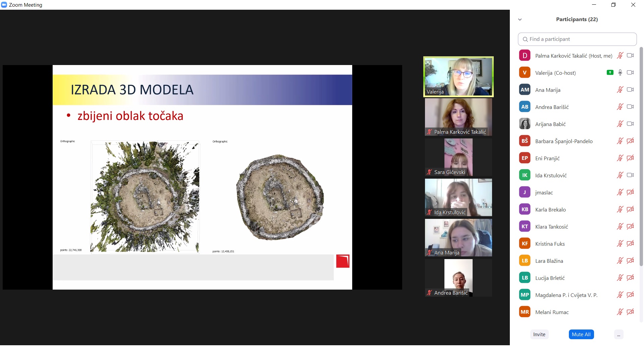
Task: Select Karla Brekalo in participant list
Action: 550,209
